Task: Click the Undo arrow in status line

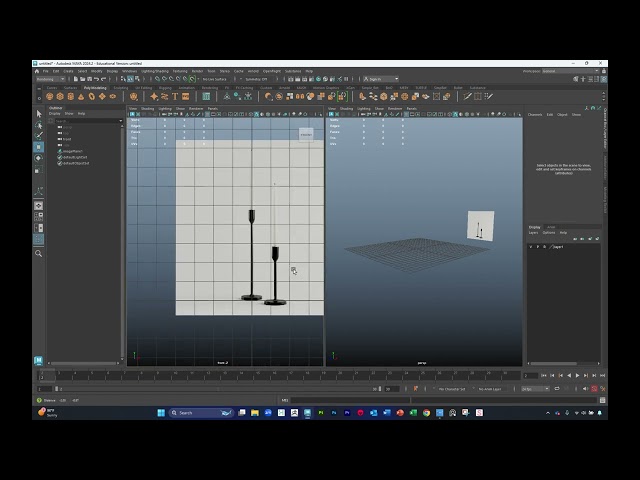Action: click(96, 79)
